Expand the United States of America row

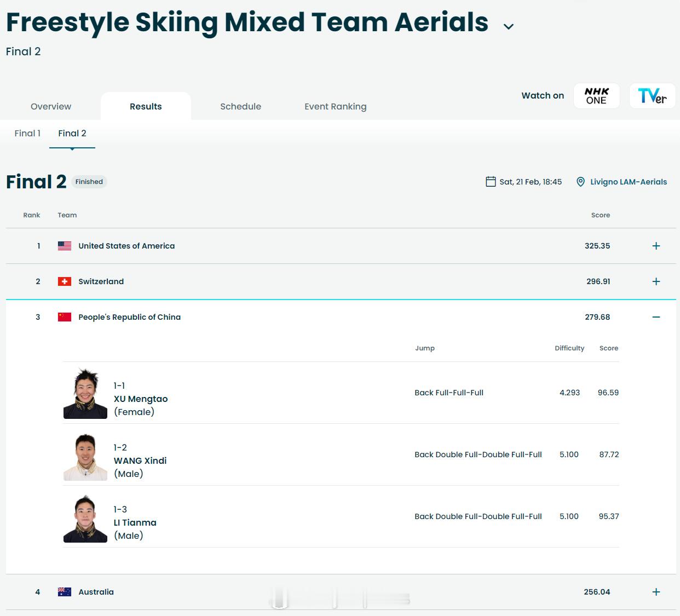656,246
